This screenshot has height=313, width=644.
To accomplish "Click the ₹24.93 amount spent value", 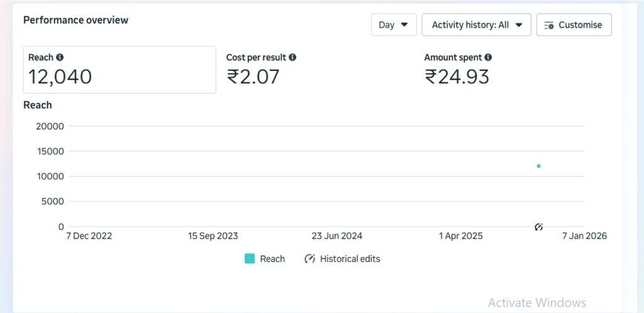I will (x=457, y=77).
